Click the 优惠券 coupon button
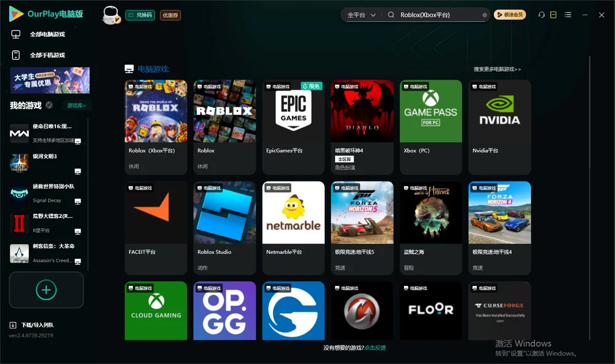Viewport: 615px width, 364px height. coord(170,15)
